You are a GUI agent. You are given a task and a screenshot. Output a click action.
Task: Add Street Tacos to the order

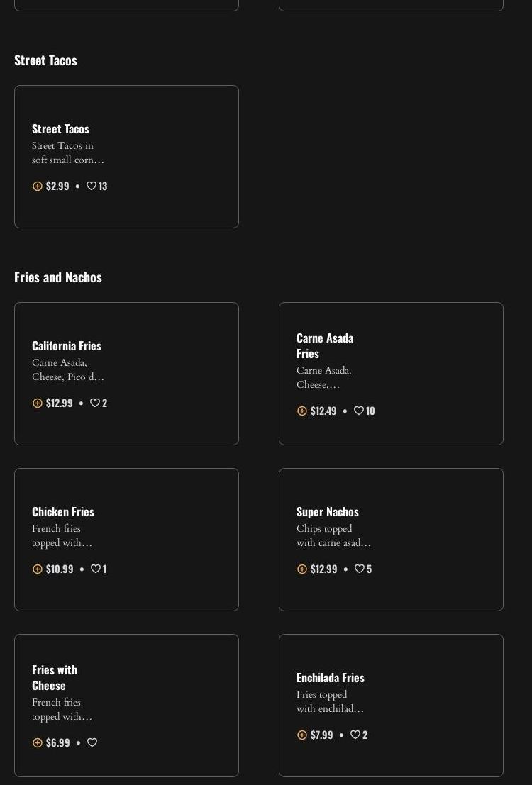[38, 186]
